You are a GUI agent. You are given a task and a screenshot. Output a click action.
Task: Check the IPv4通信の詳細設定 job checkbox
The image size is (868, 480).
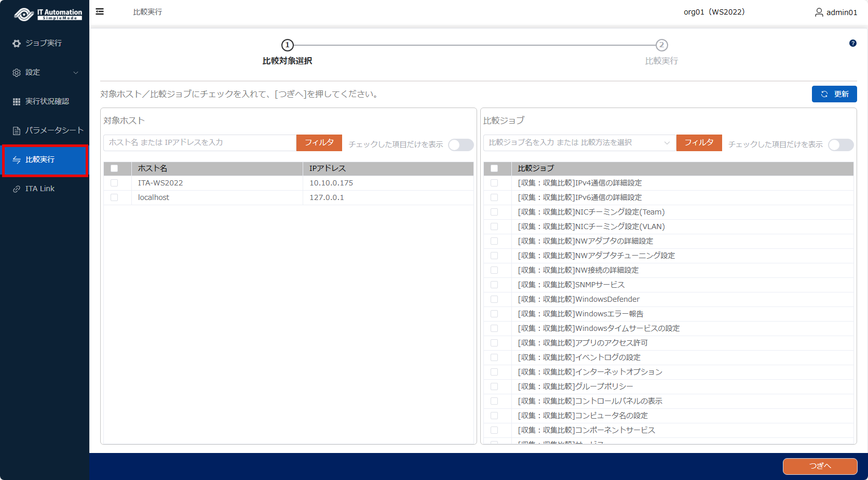pyautogui.click(x=494, y=183)
